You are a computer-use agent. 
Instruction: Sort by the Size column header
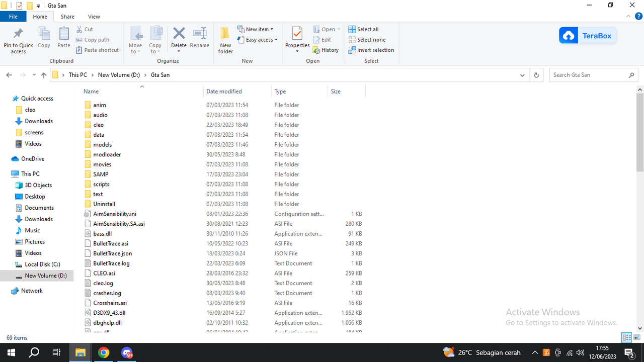click(x=336, y=92)
